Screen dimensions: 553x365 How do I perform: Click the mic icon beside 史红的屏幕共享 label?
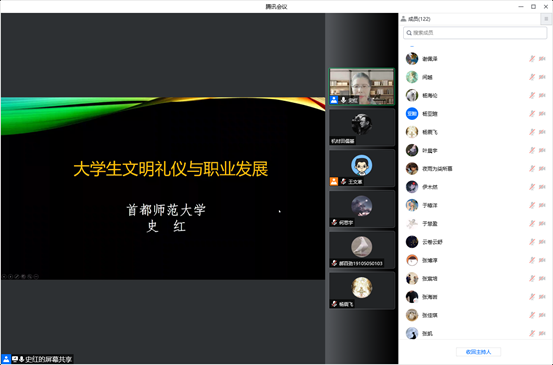(x=22, y=359)
